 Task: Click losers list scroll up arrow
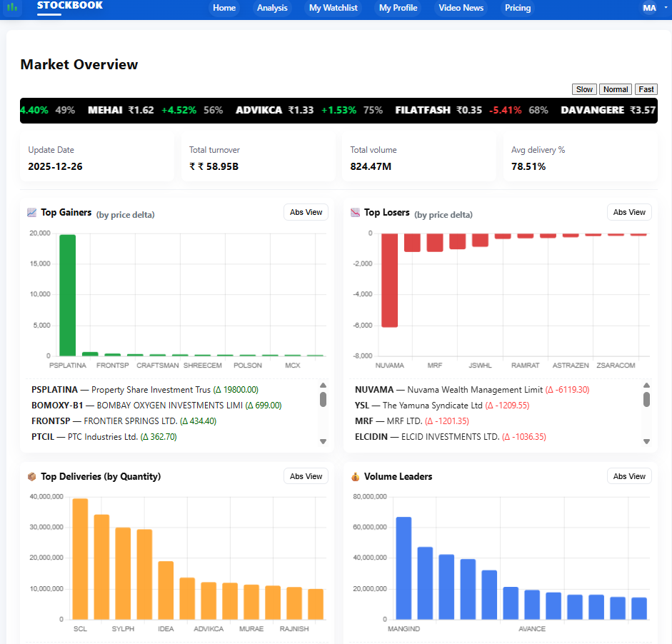coord(647,386)
